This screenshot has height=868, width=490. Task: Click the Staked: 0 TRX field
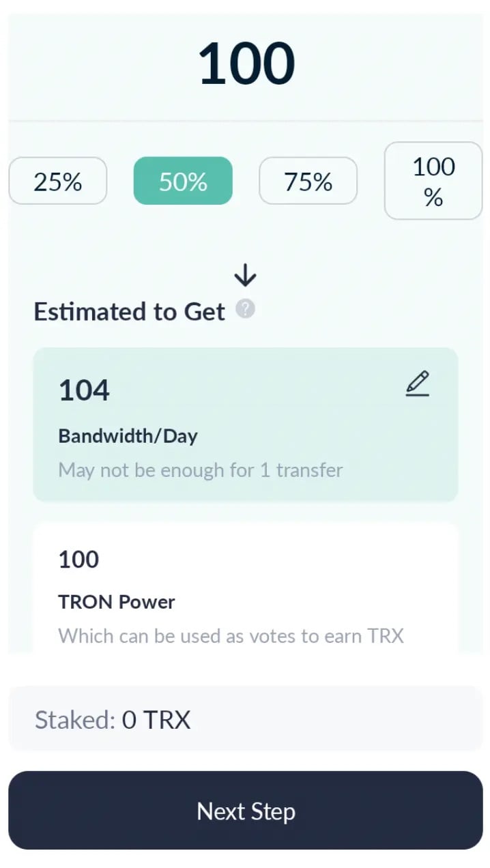[246, 719]
